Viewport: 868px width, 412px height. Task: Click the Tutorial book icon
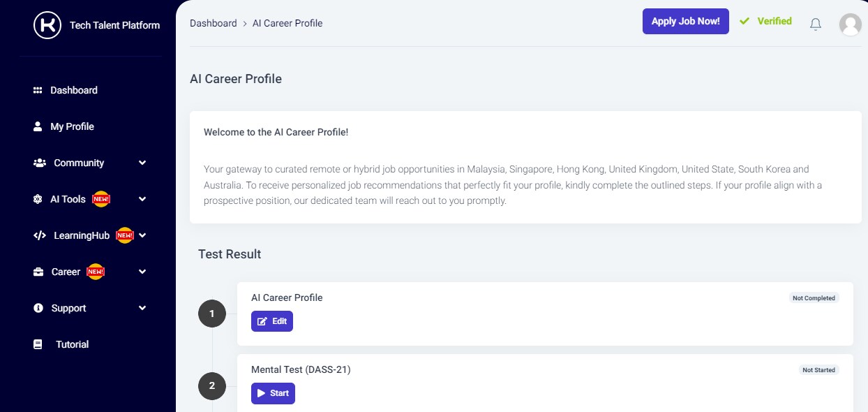pos(38,344)
